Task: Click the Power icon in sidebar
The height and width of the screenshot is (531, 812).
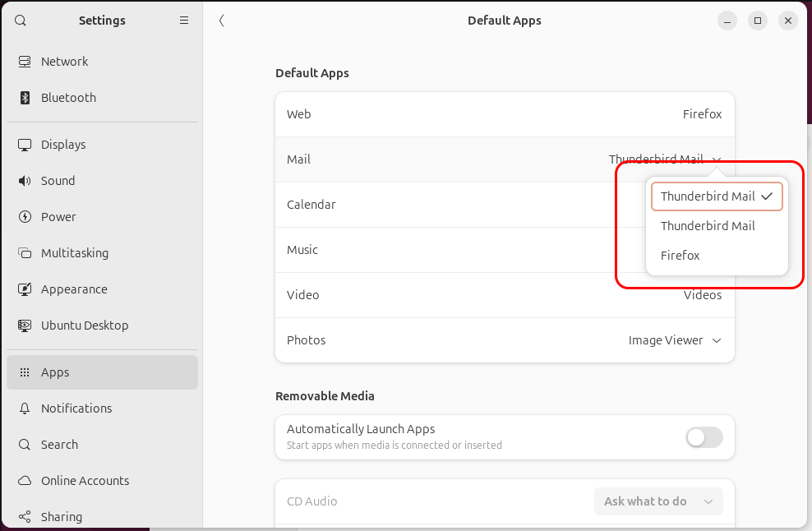Action: click(x=25, y=217)
